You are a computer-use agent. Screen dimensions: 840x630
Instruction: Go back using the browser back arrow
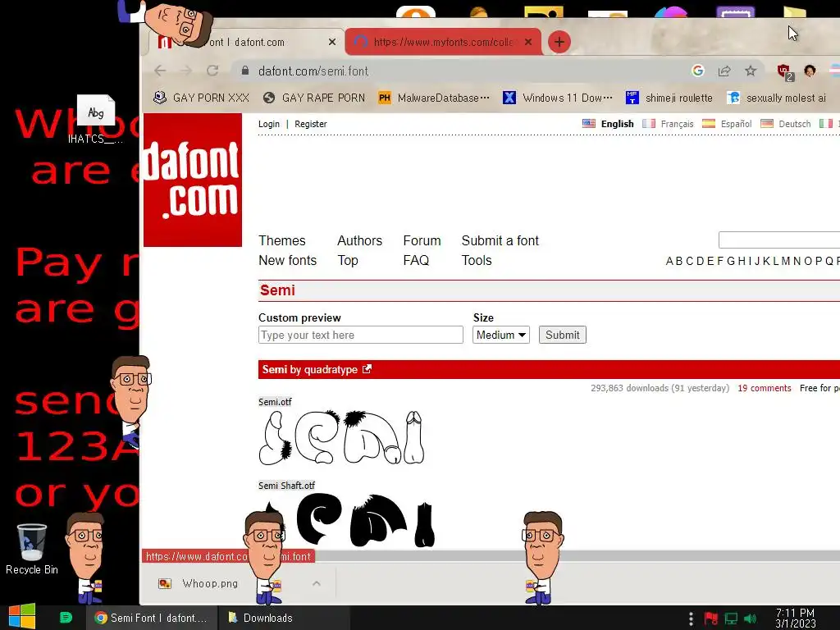coord(160,71)
